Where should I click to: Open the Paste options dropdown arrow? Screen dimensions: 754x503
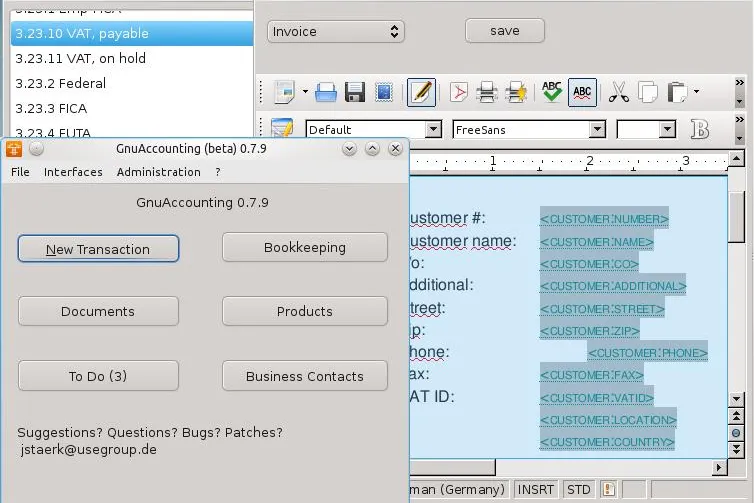click(x=696, y=91)
